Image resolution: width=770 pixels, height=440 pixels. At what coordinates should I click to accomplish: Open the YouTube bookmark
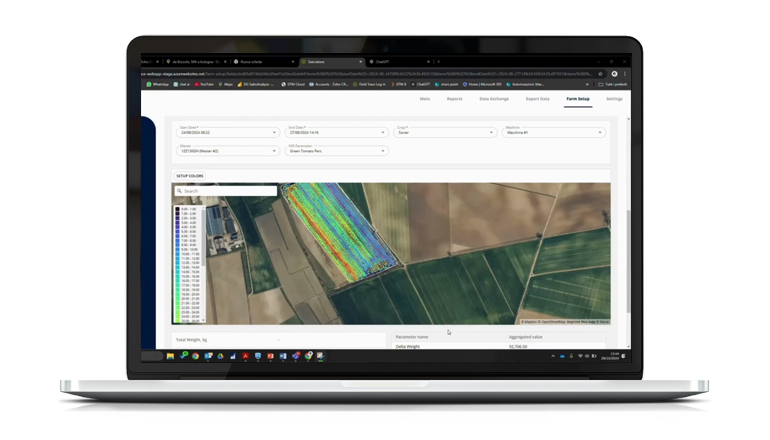[209, 85]
